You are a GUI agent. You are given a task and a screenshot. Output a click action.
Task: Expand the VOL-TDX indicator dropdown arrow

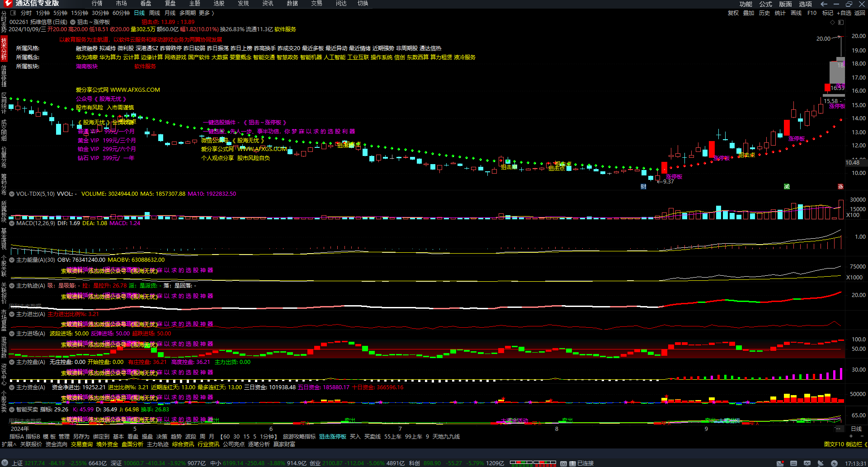tap(12, 194)
